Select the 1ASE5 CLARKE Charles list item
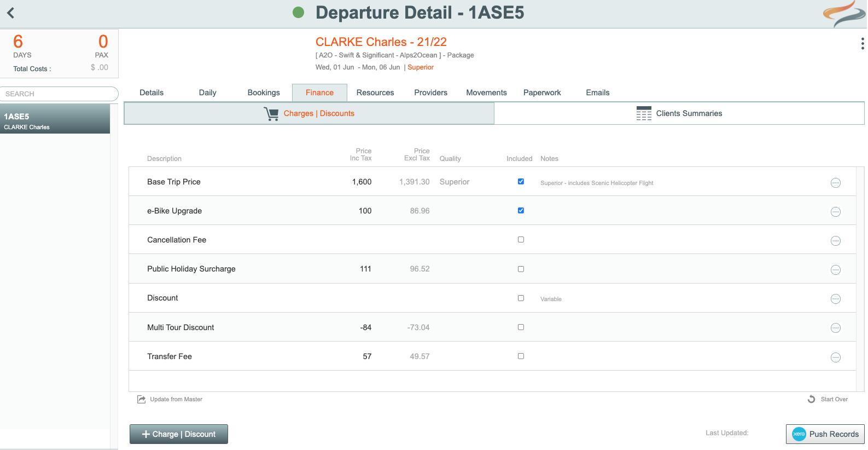 tap(55, 119)
